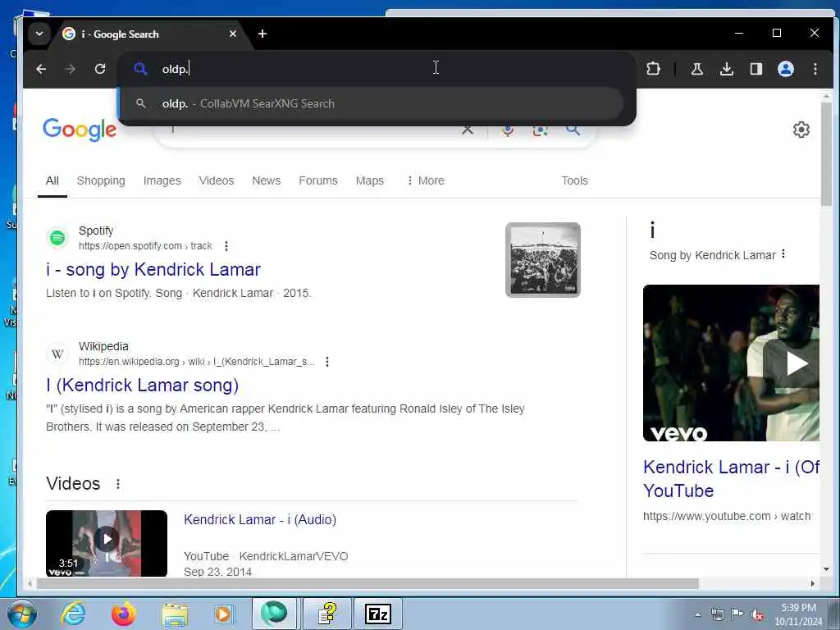
Task: Click the Wikipedia favicon icon
Action: [57, 354]
